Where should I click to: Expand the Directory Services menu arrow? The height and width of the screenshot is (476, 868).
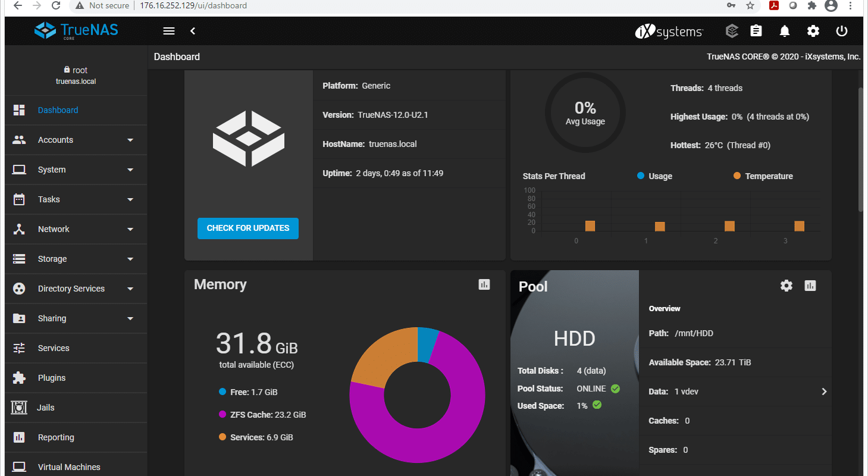[130, 289]
